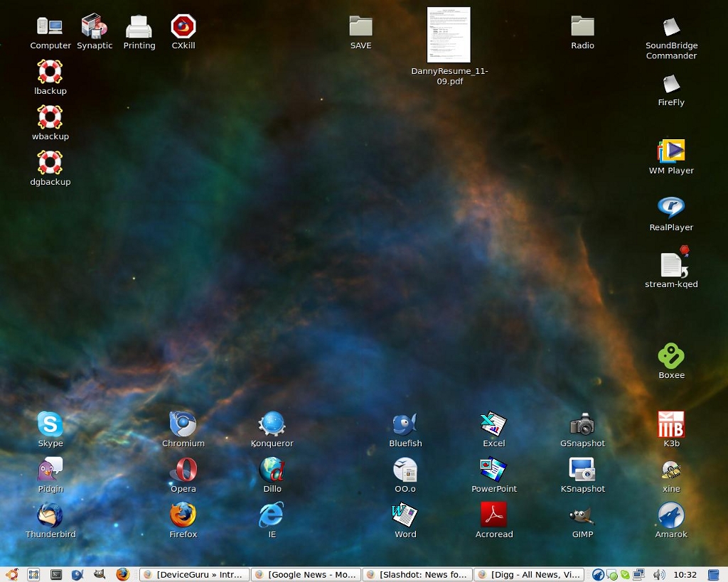The width and height of the screenshot is (728, 582).
Task: Select the OO.o desktop icon
Action: tap(405, 469)
